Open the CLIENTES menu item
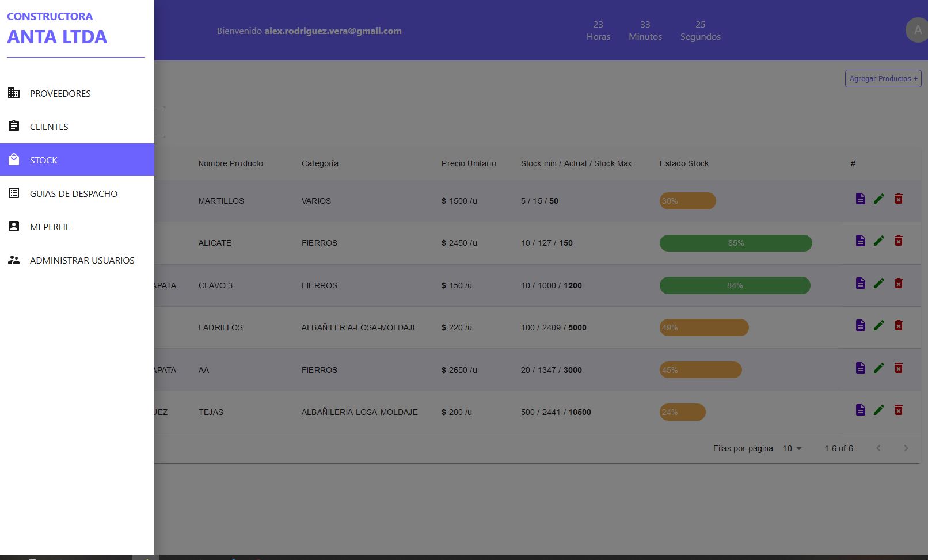Image resolution: width=928 pixels, height=560 pixels. pyautogui.click(x=77, y=127)
